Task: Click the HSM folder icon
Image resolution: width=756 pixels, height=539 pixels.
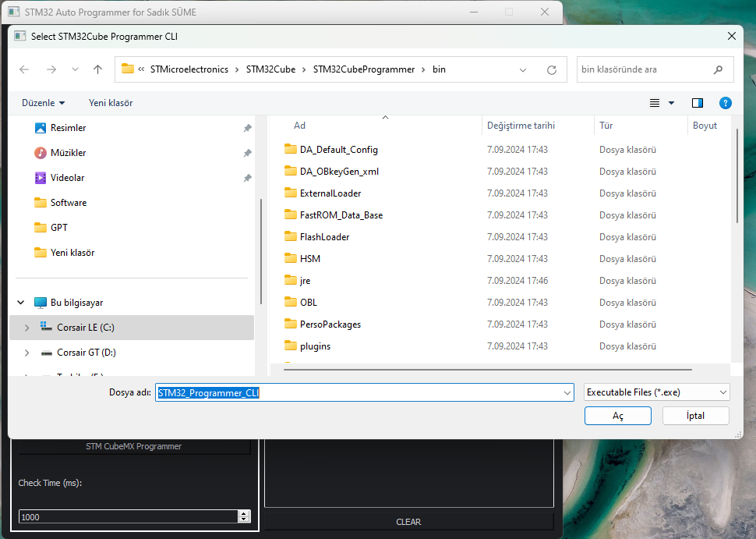Action: point(290,259)
